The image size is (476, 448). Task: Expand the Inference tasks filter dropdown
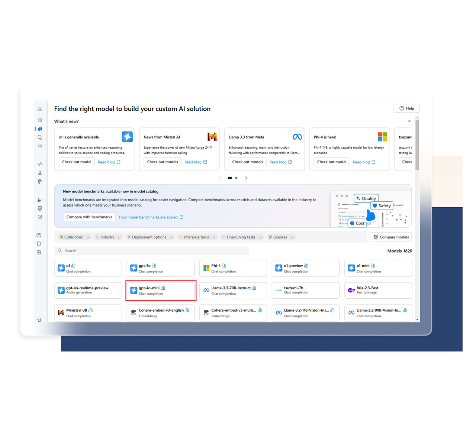point(197,237)
